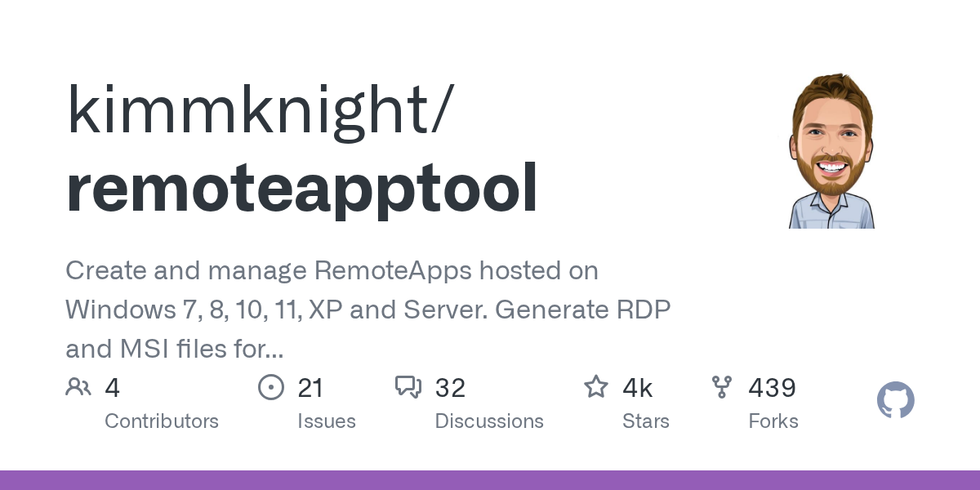Click the Stars star icon
This screenshot has height=490, width=980.
[596, 386]
